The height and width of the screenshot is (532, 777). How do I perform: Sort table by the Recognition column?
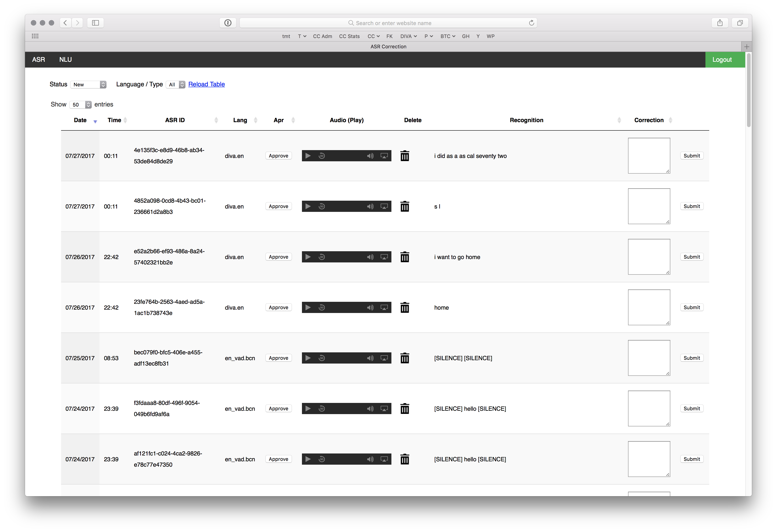pos(526,120)
